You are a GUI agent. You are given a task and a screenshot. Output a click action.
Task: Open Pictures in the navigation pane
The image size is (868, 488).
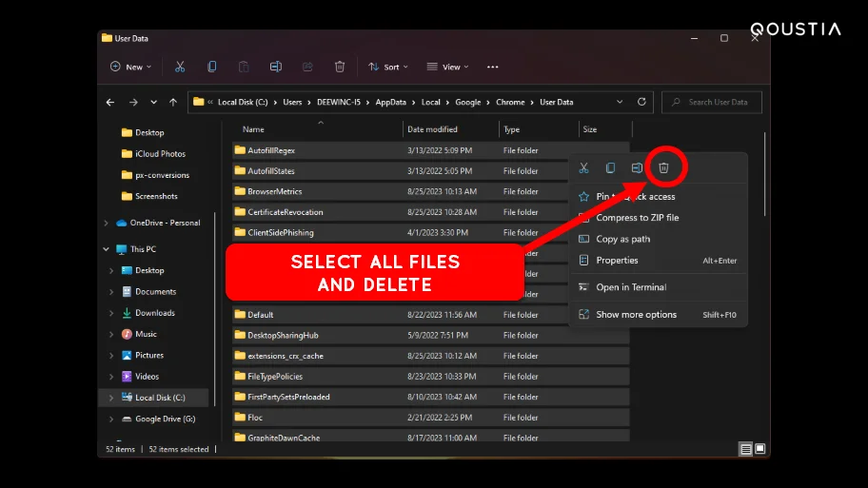pyautogui.click(x=142, y=355)
